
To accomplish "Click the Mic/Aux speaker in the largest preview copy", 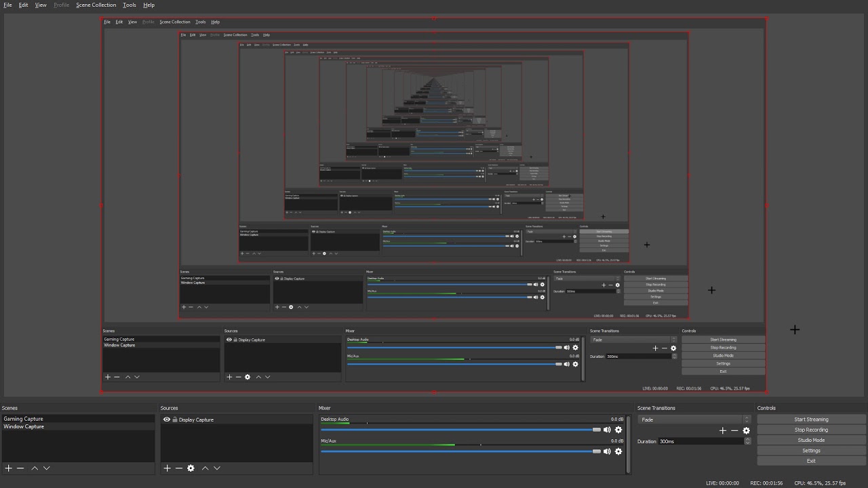I will [567, 364].
